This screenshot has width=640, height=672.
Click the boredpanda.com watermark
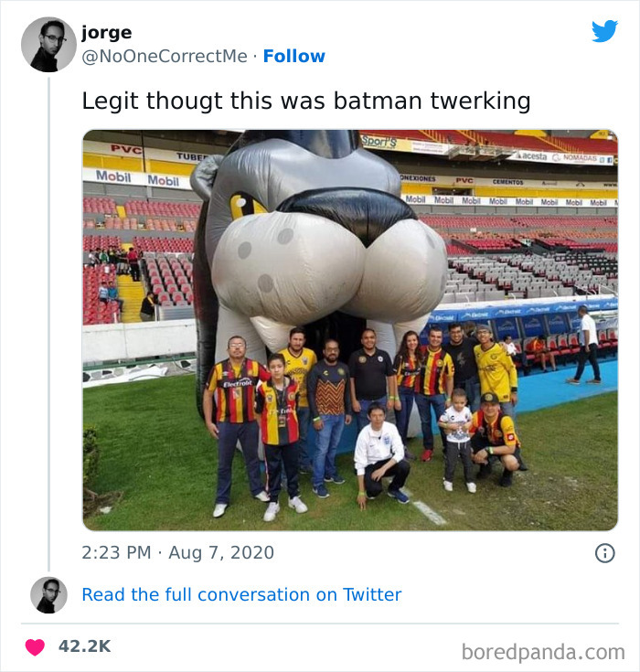tap(543, 652)
